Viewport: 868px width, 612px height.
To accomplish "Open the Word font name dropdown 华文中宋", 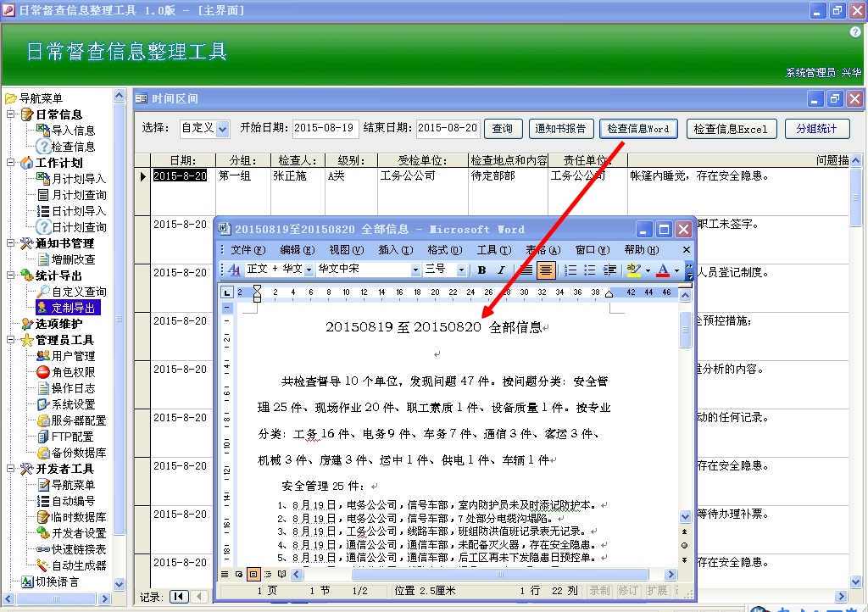I will [x=415, y=270].
